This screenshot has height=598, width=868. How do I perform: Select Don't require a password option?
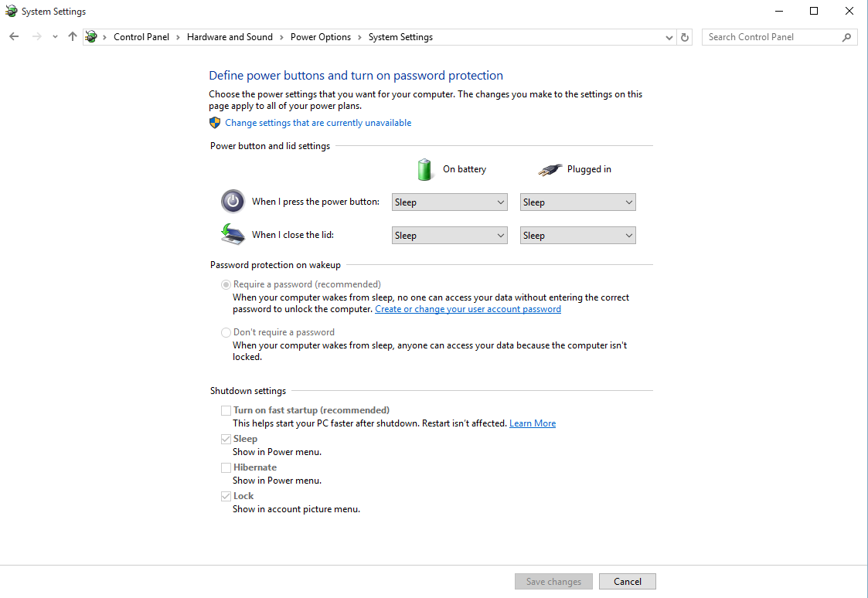click(x=226, y=332)
